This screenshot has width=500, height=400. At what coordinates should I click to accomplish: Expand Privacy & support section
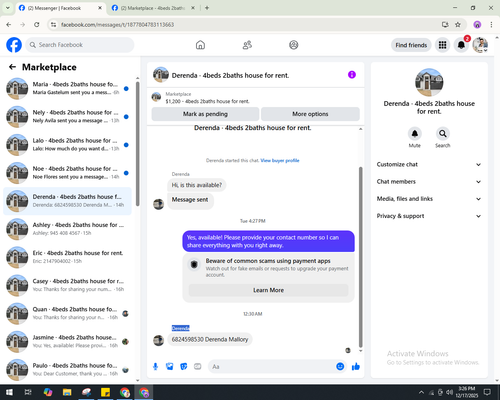[429, 216]
